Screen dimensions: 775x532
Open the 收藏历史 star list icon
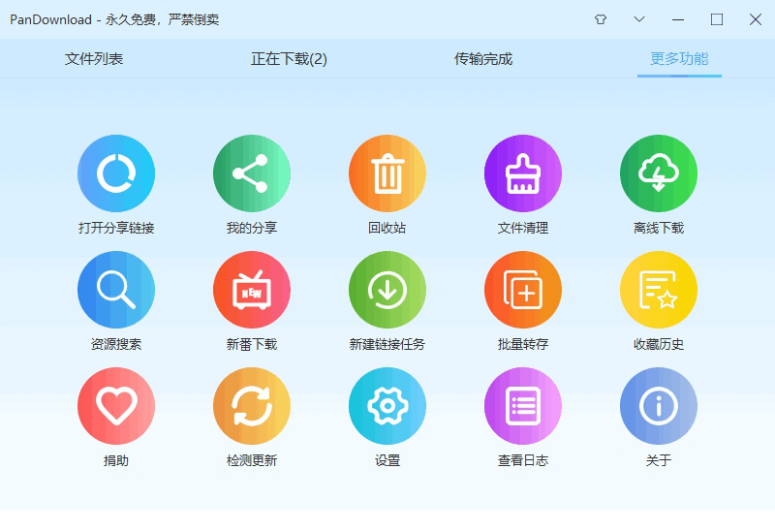click(x=659, y=290)
